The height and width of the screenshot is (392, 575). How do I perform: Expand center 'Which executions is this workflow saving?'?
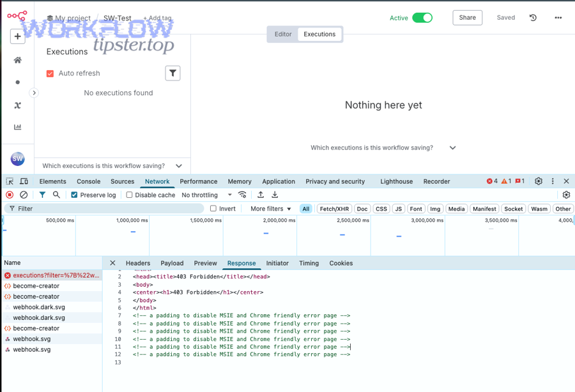click(x=383, y=147)
